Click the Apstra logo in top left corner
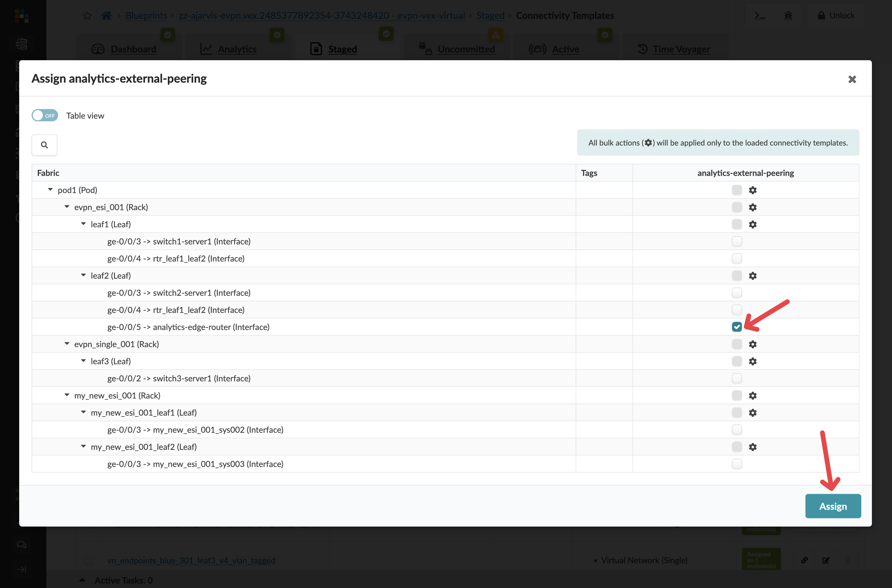This screenshot has width=892, height=588. click(x=21, y=16)
